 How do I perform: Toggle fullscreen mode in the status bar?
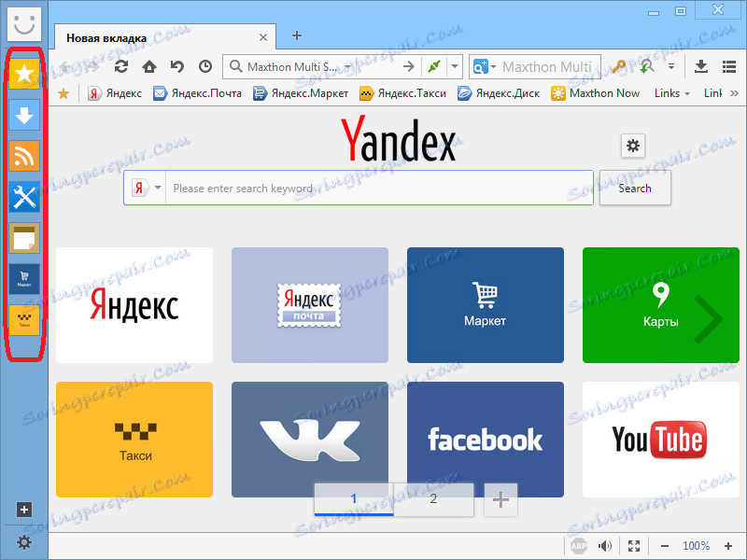tap(634, 545)
